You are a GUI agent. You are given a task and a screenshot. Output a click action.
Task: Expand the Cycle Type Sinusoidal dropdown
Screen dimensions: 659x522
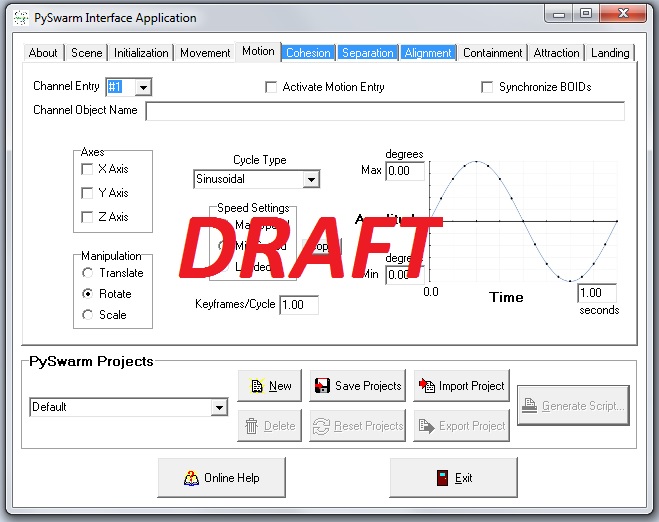pos(311,179)
